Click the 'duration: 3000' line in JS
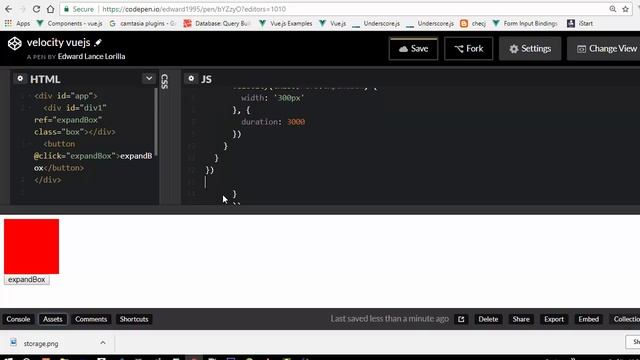The height and width of the screenshot is (360, 640). [x=273, y=122]
